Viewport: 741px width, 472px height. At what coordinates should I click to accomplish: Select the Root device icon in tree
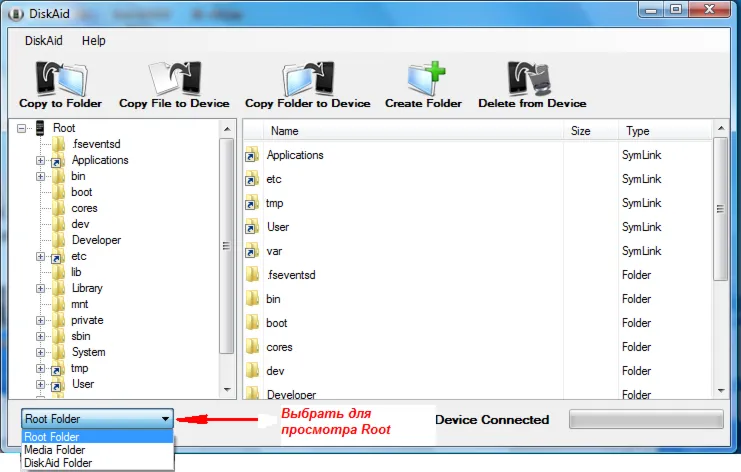[40, 128]
